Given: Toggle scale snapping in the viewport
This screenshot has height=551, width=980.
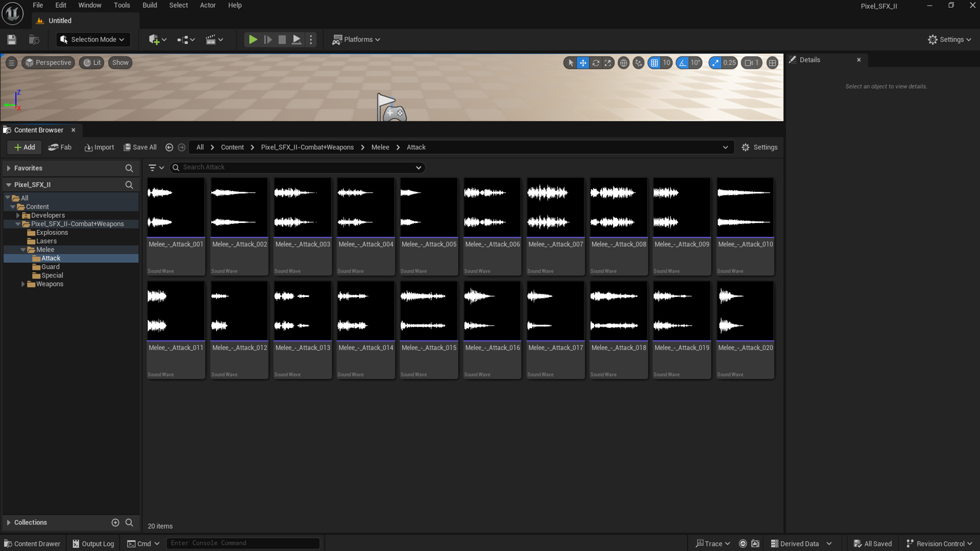Looking at the screenshot, I should click(715, 63).
